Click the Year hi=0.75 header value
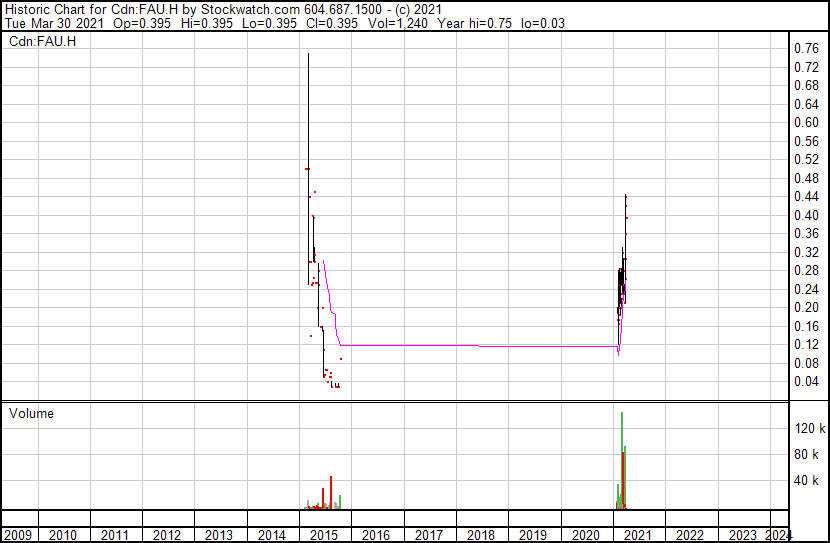The height and width of the screenshot is (543, 830). click(474, 24)
